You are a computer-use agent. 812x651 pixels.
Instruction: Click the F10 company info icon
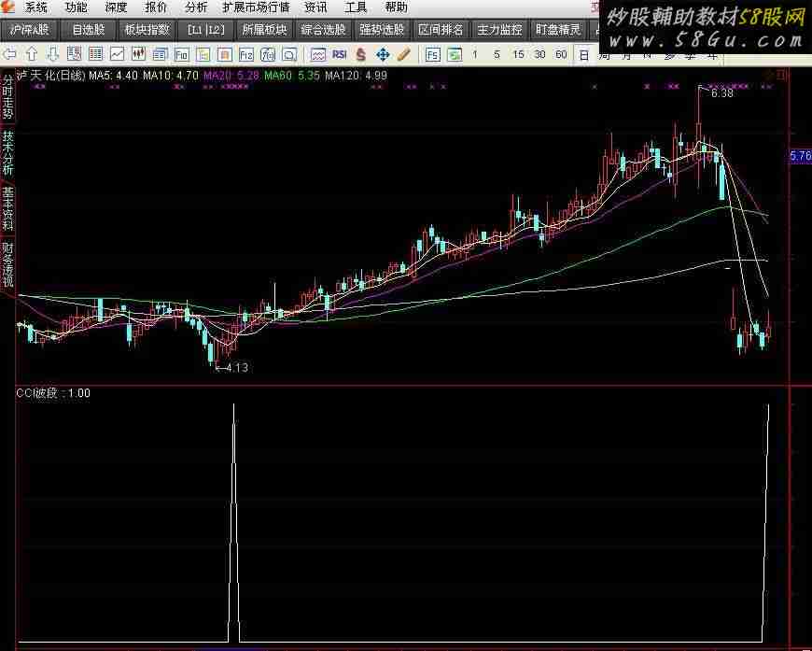[181, 54]
